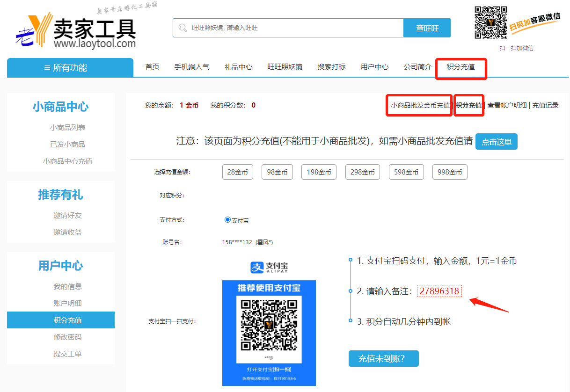Open 公司简介 navigation item
Screen dimensions: 570x392
click(x=418, y=67)
